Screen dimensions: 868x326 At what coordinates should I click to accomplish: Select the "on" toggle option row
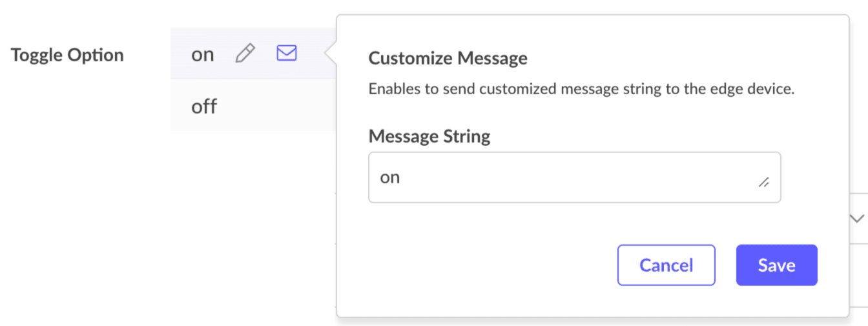click(253, 54)
